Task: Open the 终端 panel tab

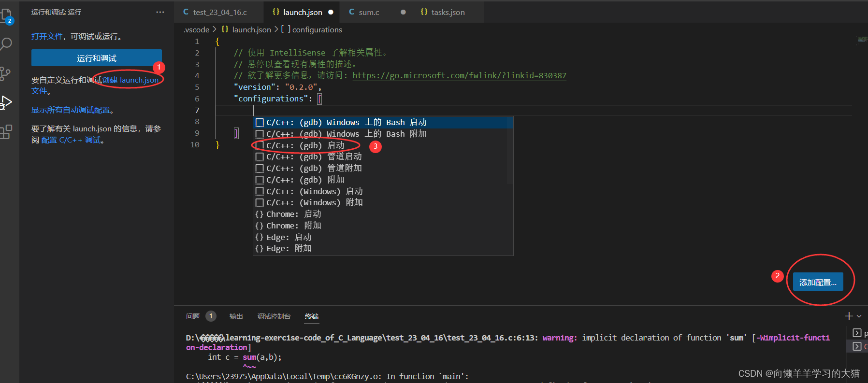Action: [x=312, y=316]
